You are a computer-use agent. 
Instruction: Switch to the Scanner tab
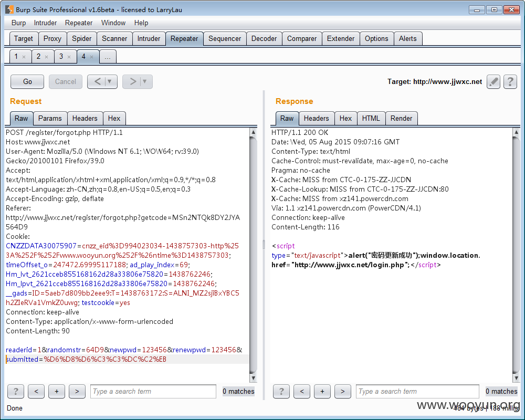pos(114,38)
